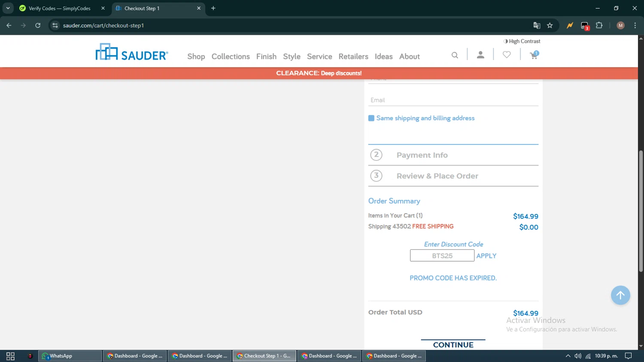This screenshot has height=362, width=644.
Task: Click the Sauder logo
Action: click(132, 52)
